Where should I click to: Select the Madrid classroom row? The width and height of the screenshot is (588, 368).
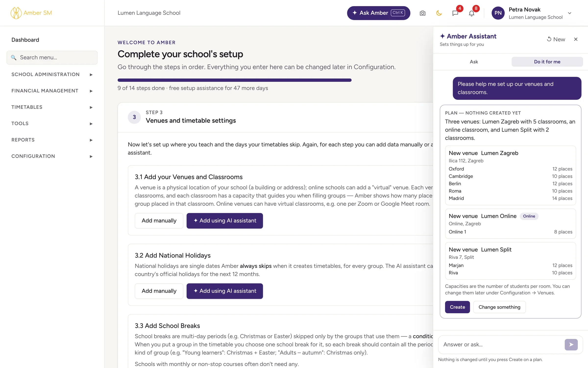click(510, 198)
